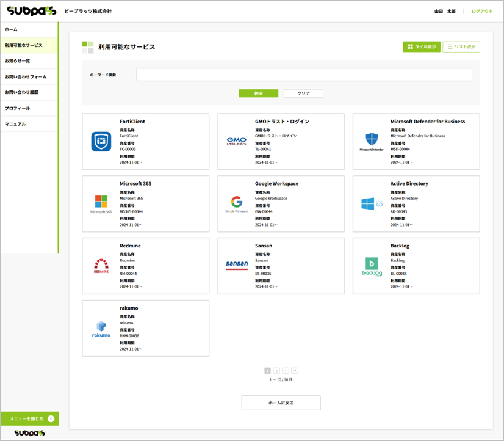504x441 pixels.
Task: Click asset number FC-00003
Action: (x=128, y=149)
